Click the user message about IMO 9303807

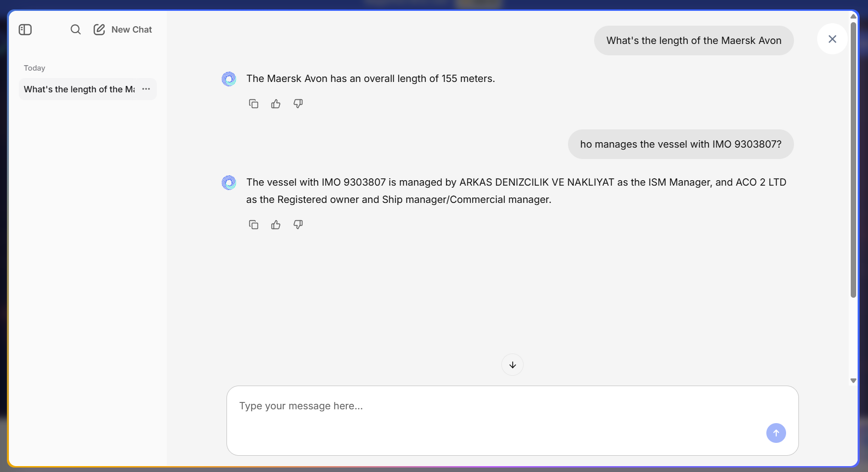coord(681,144)
